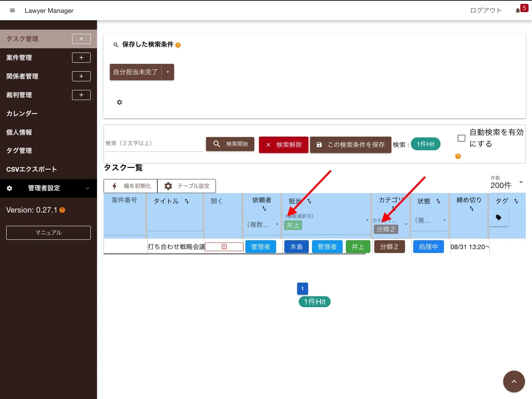Open 状態 filter dropdown (複…)
532x399 pixels.
[430, 220]
